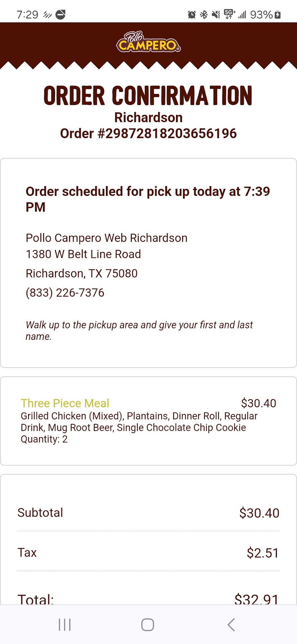Tap the Android home button

pyautogui.click(x=147, y=625)
